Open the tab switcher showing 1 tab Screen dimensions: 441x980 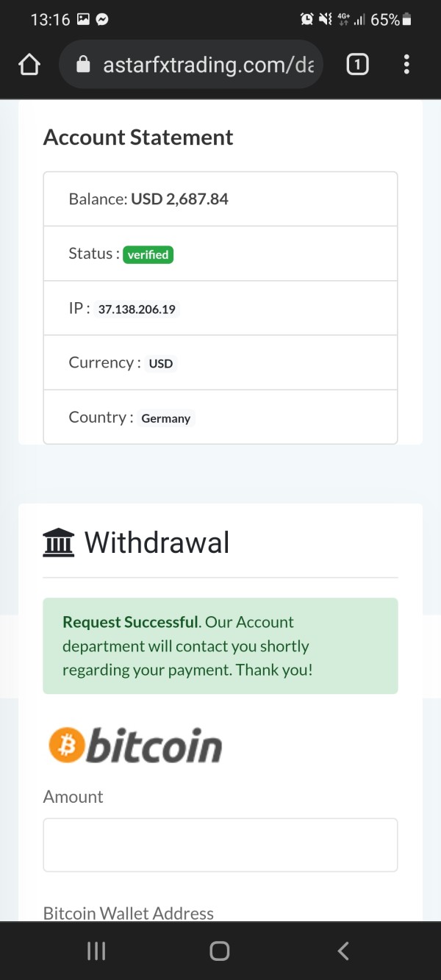357,65
